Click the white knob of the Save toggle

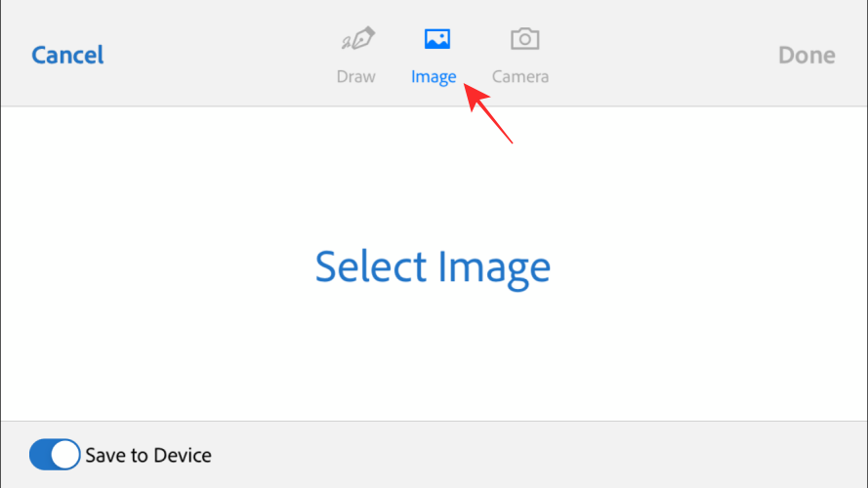(x=64, y=454)
